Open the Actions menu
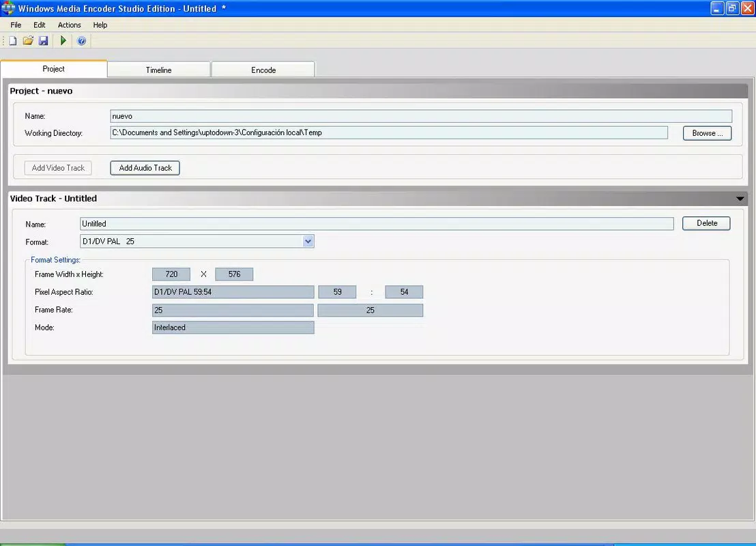Viewport: 756px width, 546px height. 70,25
